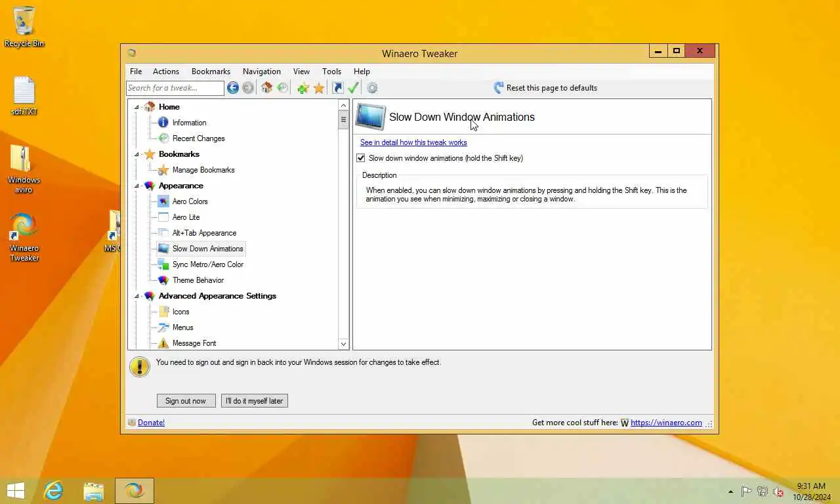Collapse the Advanced Appearance Settings node
The width and height of the screenshot is (840, 504).
[x=137, y=296]
